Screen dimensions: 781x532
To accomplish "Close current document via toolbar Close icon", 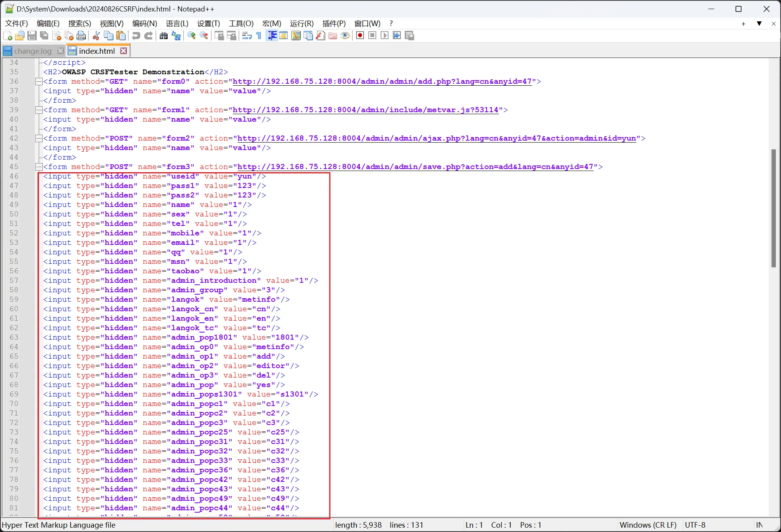I will (x=57, y=36).
